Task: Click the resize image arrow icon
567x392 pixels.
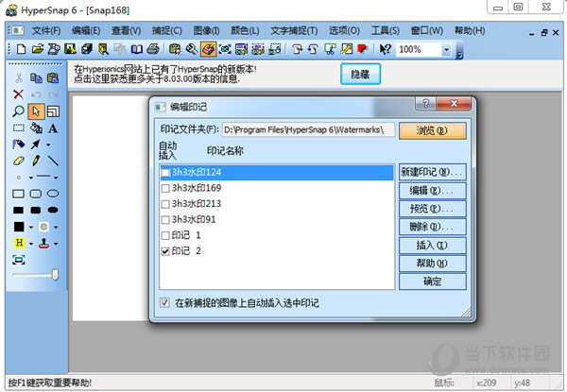Action: [347, 49]
